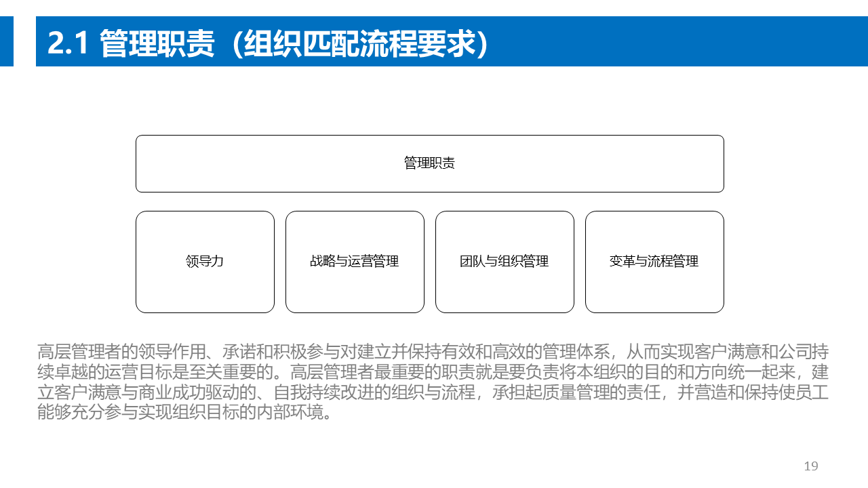Select the 战略与运营管理 box
868x488 pixels.
pyautogui.click(x=355, y=262)
